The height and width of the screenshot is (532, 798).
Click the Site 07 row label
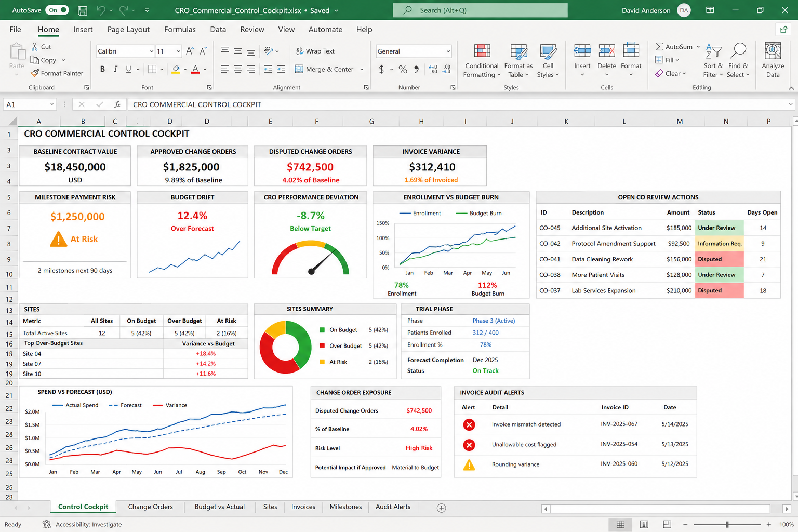pyautogui.click(x=32, y=364)
